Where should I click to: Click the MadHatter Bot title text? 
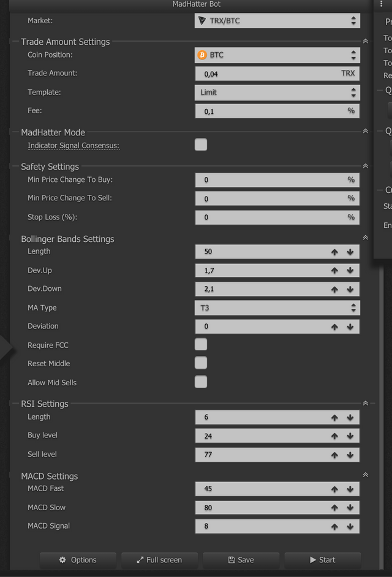pyautogui.click(x=197, y=4)
